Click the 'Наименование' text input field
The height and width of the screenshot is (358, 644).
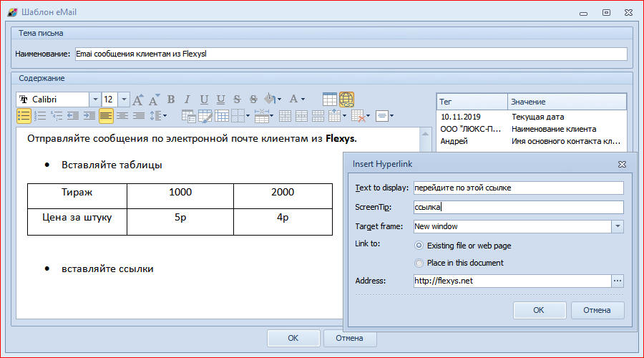point(350,54)
